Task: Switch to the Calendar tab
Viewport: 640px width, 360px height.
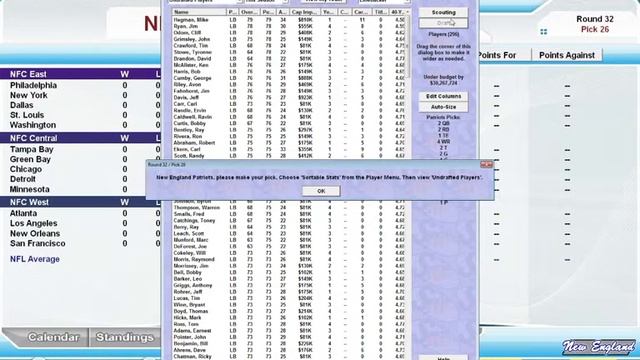Action: coord(53,337)
